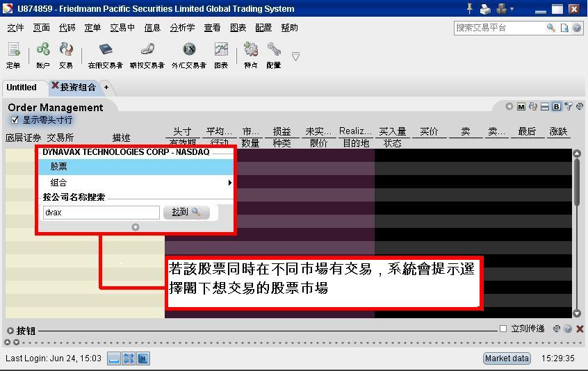Switch to the Untitled tab
588x371 pixels.
pos(22,88)
